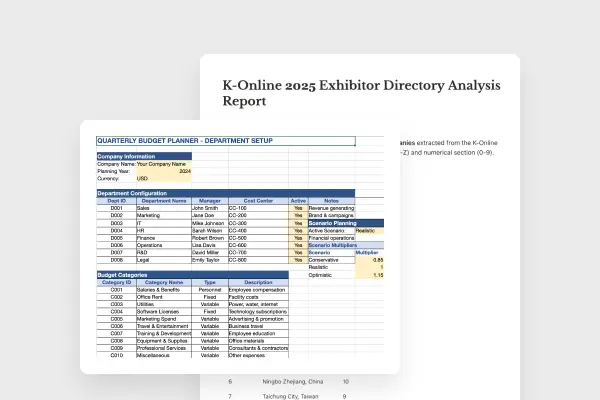Image resolution: width=600 pixels, height=400 pixels.
Task: Select the CC-400 cost center cell
Action: (257, 229)
